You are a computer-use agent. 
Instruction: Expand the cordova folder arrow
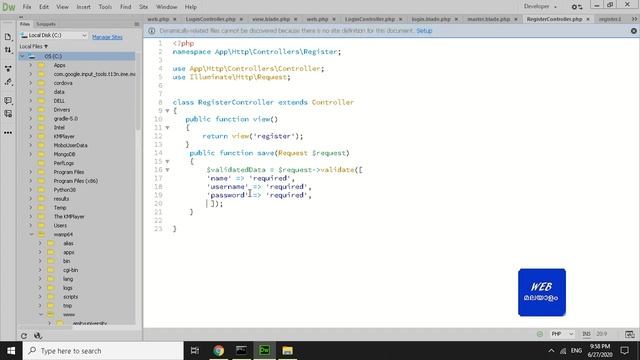click(31, 83)
